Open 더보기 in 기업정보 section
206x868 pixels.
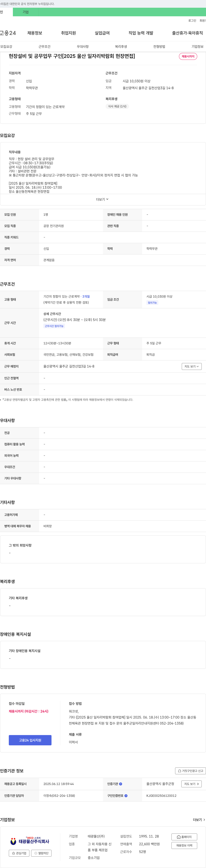tap(199, 820)
